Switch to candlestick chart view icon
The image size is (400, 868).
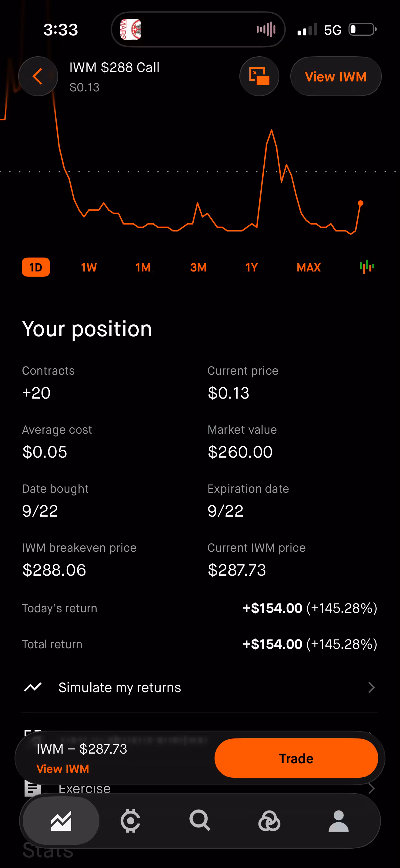[x=367, y=267]
